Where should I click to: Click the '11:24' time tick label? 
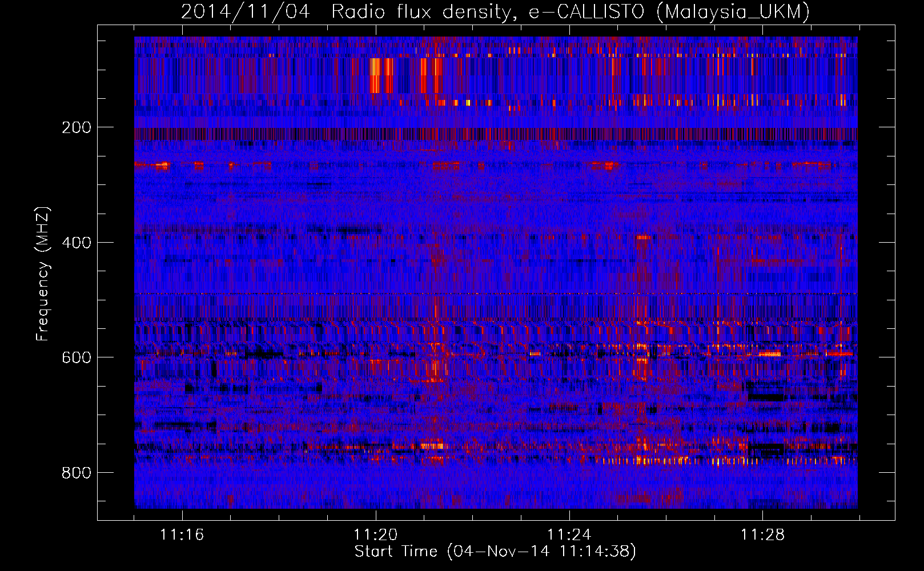(x=569, y=534)
